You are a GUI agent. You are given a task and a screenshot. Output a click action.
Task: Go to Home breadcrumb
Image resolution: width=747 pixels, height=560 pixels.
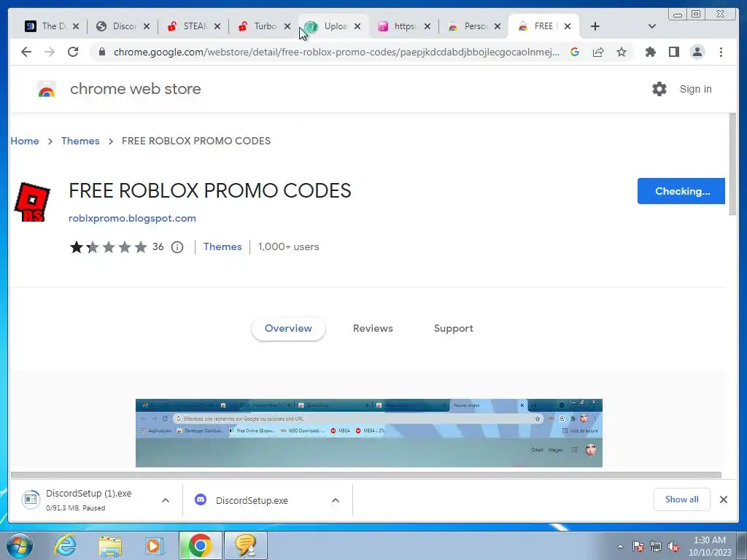[25, 141]
